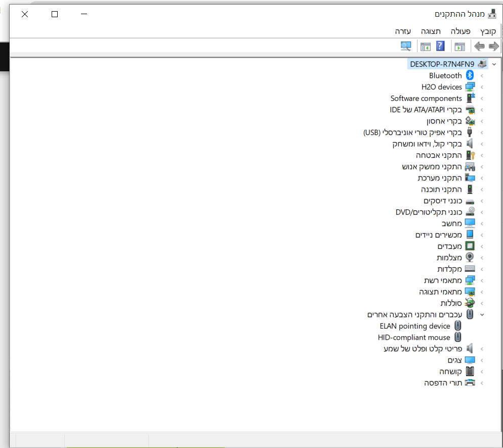This screenshot has height=448, width=503.
Task: Click the speaker icon for בקרי קול, וידאו ומשחק
Action: click(x=470, y=144)
